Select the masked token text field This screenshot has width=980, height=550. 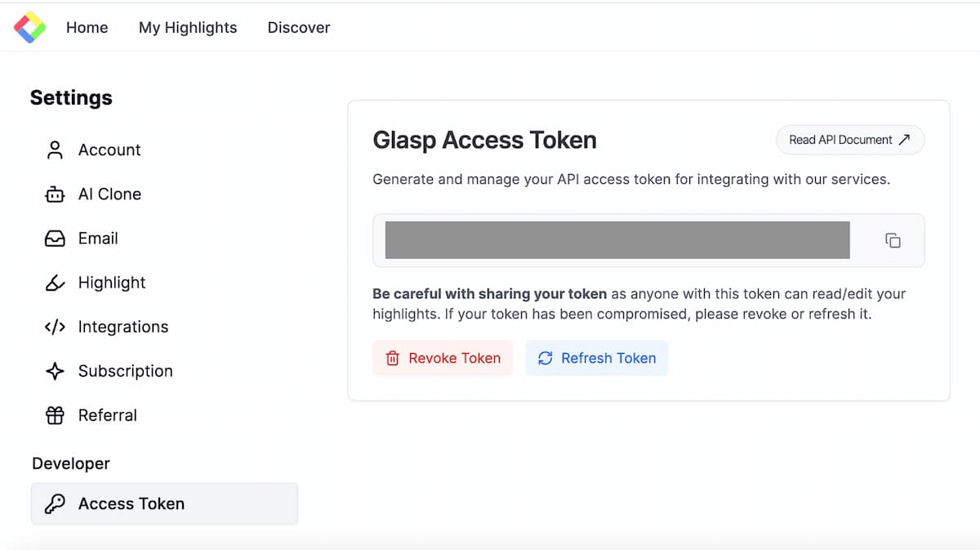pyautogui.click(x=617, y=240)
